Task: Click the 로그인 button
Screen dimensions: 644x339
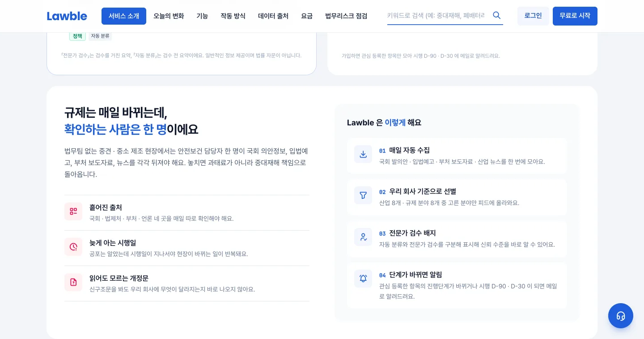Action: (533, 16)
